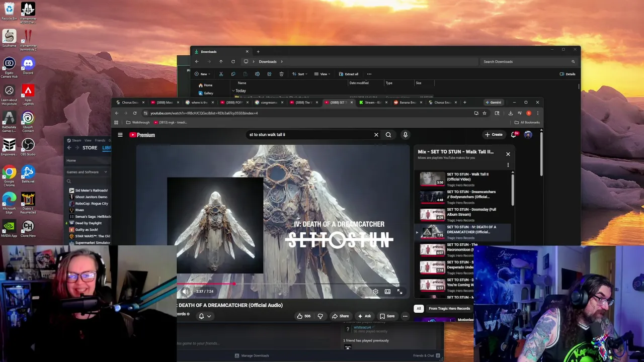Open a new Chrome tab
644x362 pixels.
coord(464,103)
